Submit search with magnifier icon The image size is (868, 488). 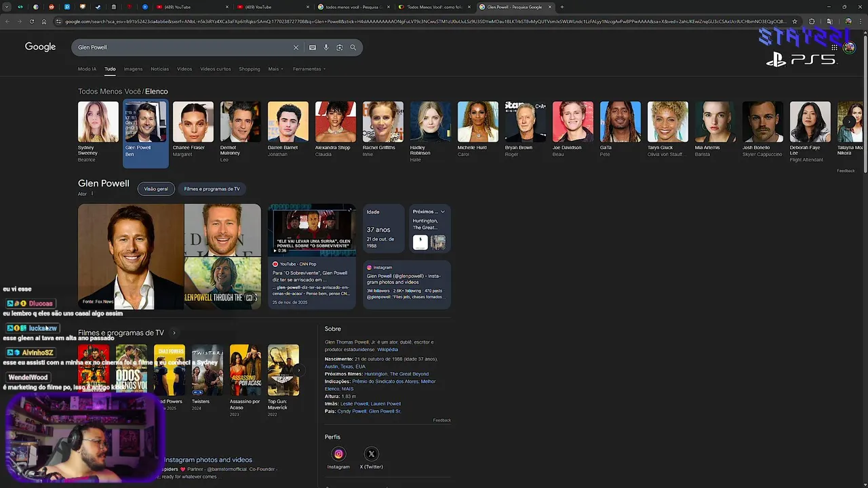353,47
